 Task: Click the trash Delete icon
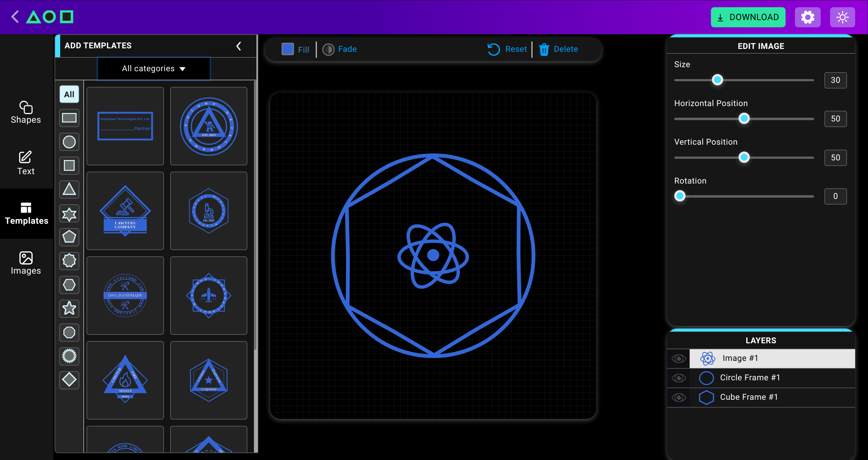(544, 49)
